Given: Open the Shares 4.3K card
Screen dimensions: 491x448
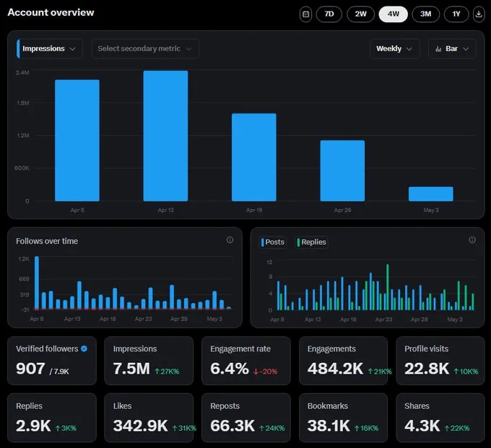Looking at the screenshot, I should (440, 418).
